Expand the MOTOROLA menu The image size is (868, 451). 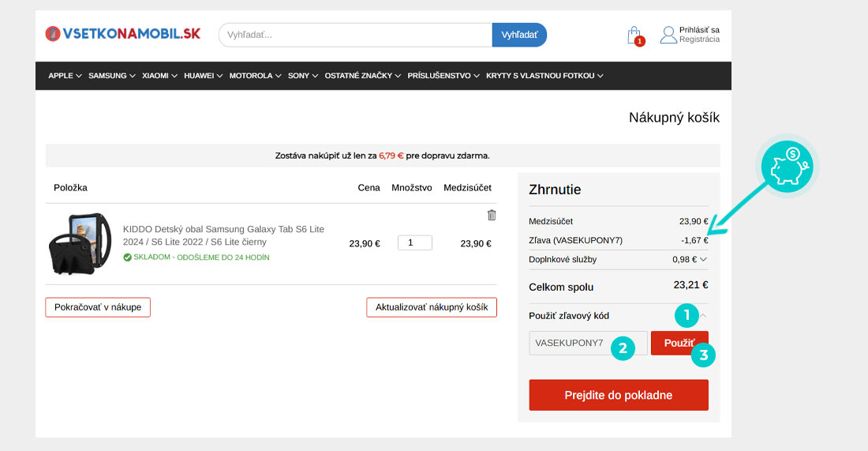pos(255,76)
